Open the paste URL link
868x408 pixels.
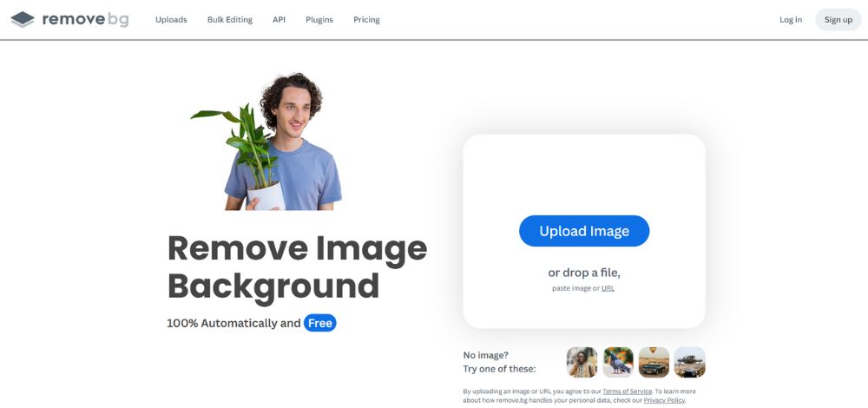pyautogui.click(x=608, y=288)
